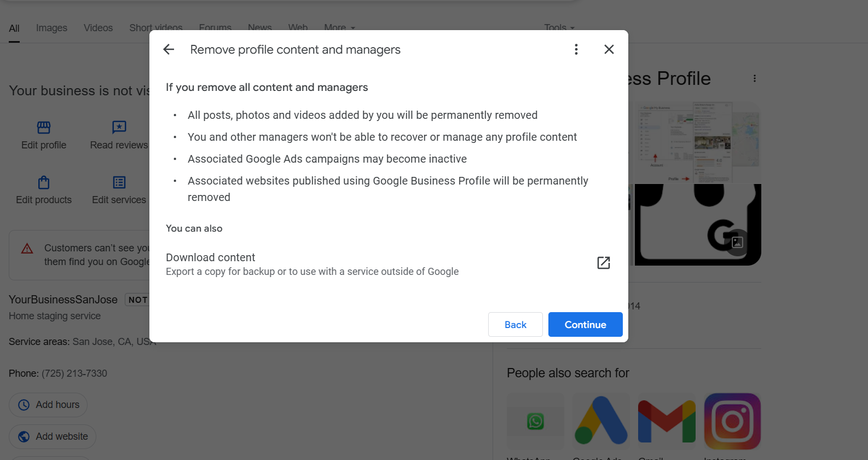Open the dialog's three-dot overflow menu

click(x=576, y=49)
